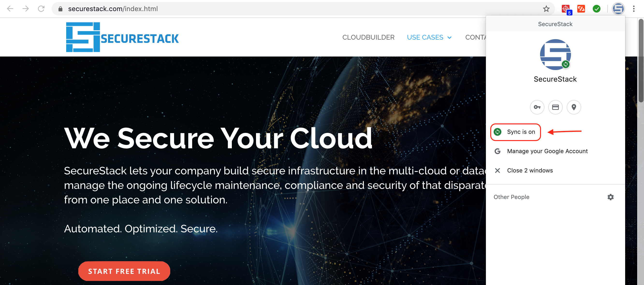Select Manage your Google Account
Screen dimensions: 644x285
point(555,151)
